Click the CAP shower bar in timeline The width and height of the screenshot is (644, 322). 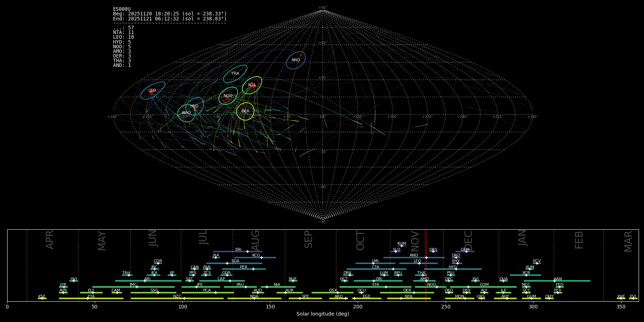(222, 281)
